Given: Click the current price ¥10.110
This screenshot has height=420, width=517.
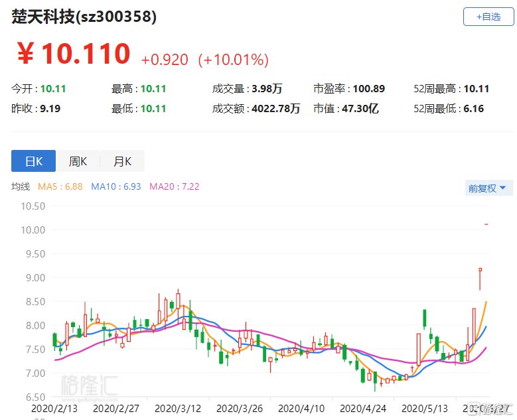Looking at the screenshot, I should pos(74,53).
